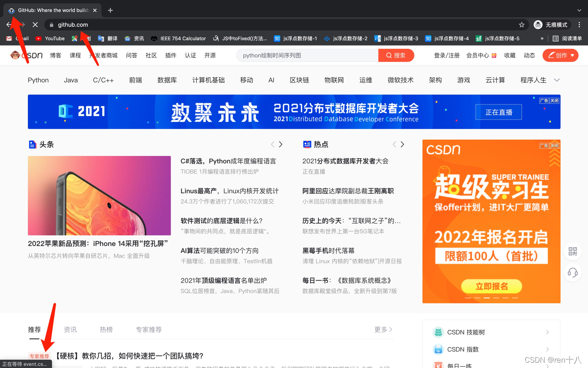This screenshot has width=588, height=368.
Task: Click 立即报名 on the orange ad
Action: pos(491,286)
